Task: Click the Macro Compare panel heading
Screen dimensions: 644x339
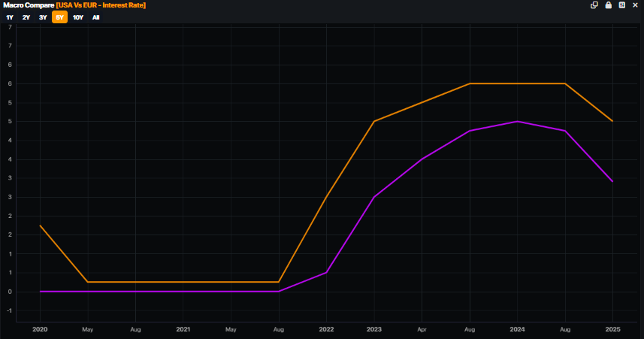Action: pos(29,5)
